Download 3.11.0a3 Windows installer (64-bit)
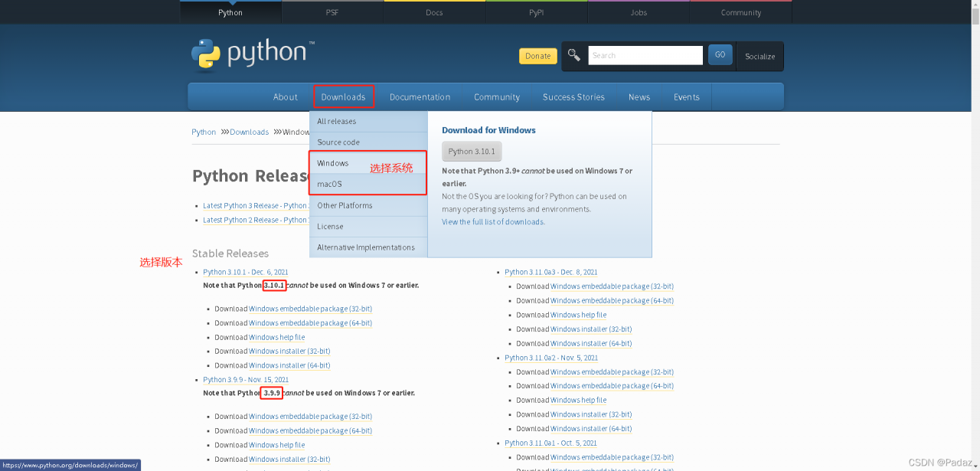This screenshot has width=980, height=471. (591, 344)
